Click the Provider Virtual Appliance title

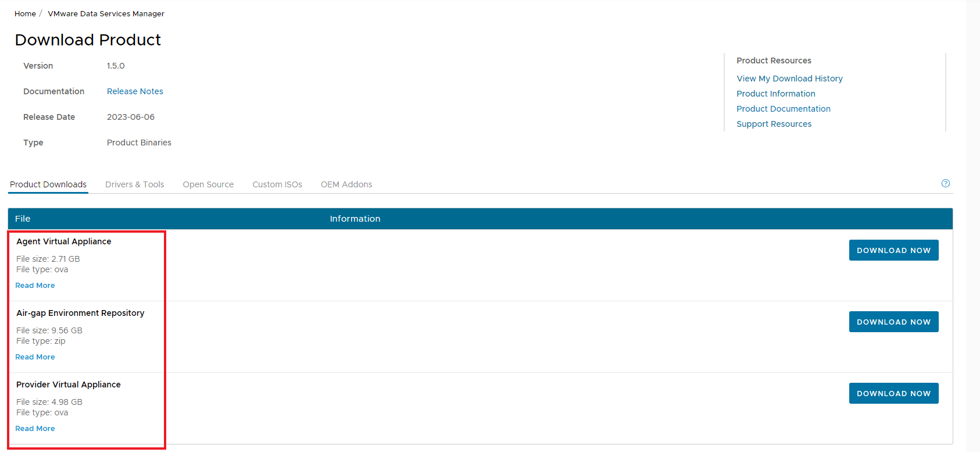[69, 385]
